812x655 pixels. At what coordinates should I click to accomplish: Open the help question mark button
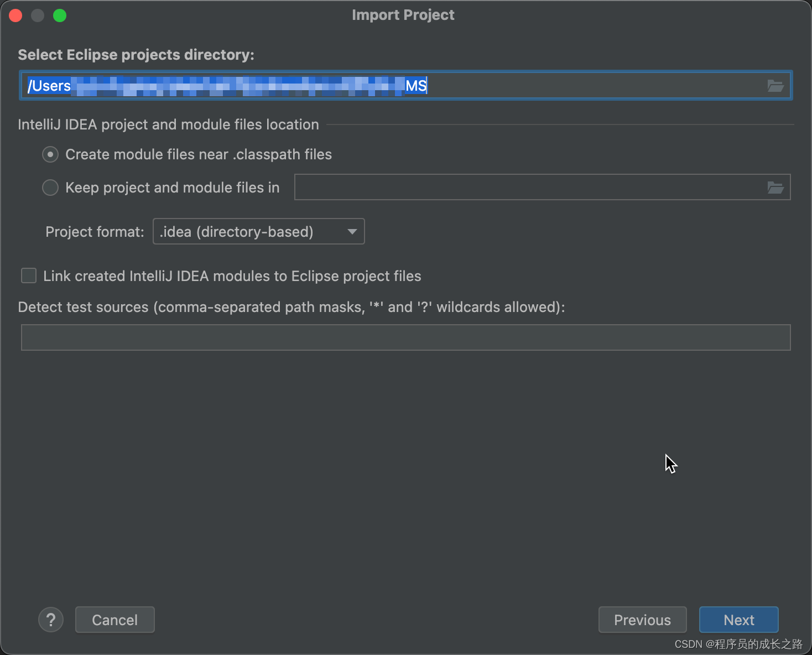51,620
